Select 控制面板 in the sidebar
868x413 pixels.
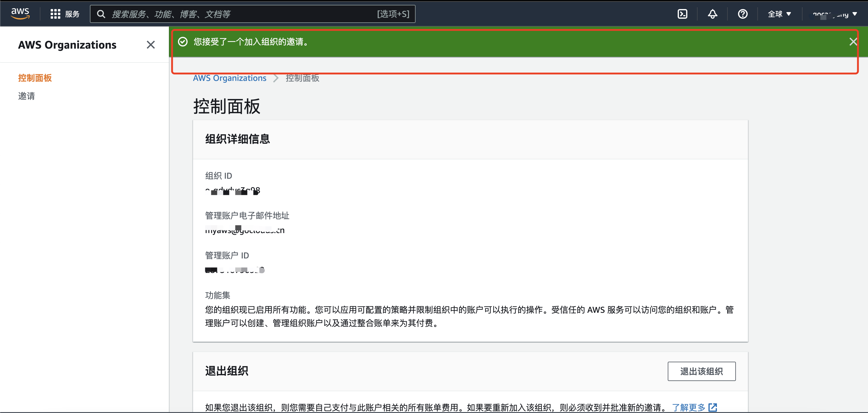[35, 78]
